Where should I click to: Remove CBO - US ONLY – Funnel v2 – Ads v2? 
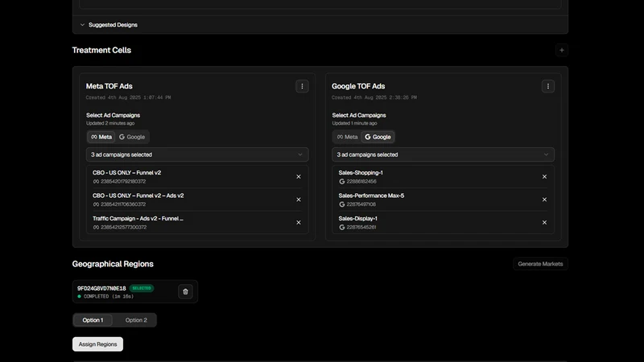299,200
